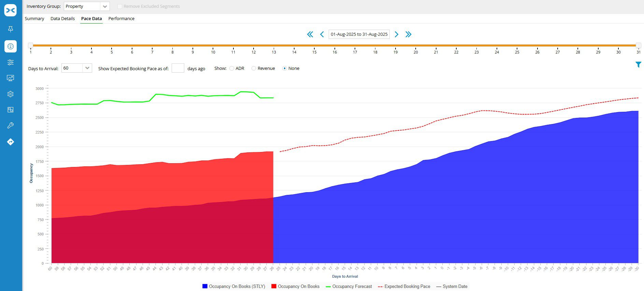644x291 pixels.
Task: Click the wrench tools icon in sidebar
Action: click(x=11, y=125)
